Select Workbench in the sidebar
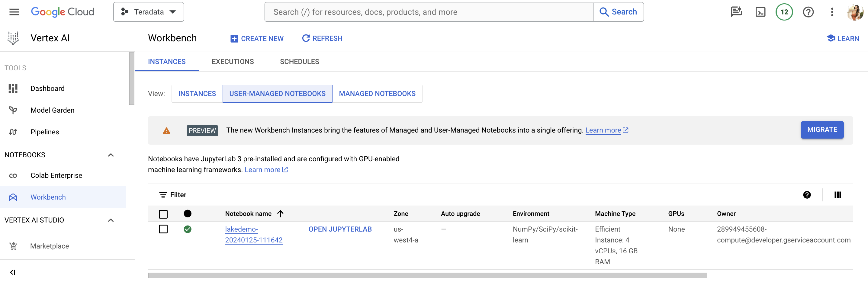This screenshot has width=868, height=282. (x=63, y=197)
